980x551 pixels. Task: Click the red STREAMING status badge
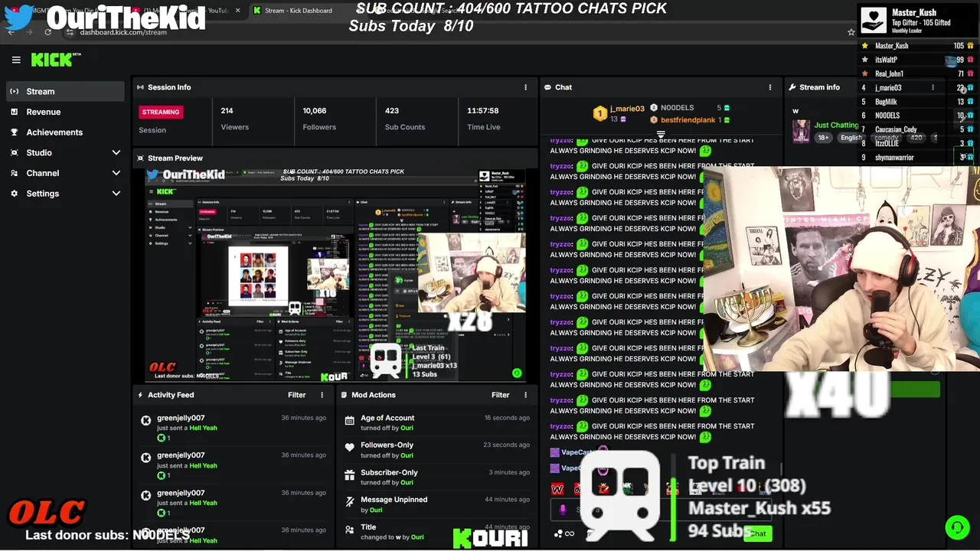coord(161,112)
